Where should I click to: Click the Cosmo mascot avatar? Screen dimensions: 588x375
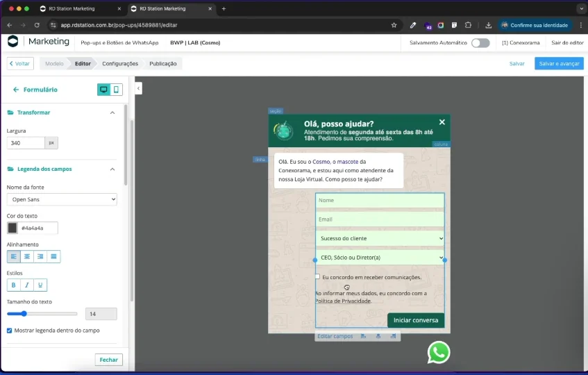pyautogui.click(x=284, y=131)
